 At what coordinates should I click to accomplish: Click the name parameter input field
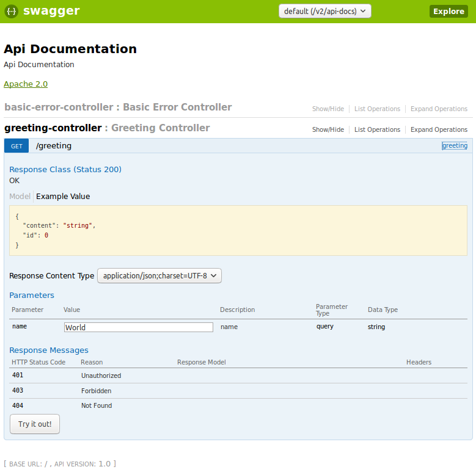(139, 327)
